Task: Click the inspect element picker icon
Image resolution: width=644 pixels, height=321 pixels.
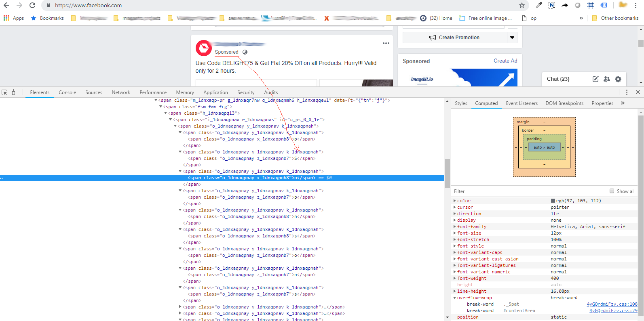Action: coord(4,92)
